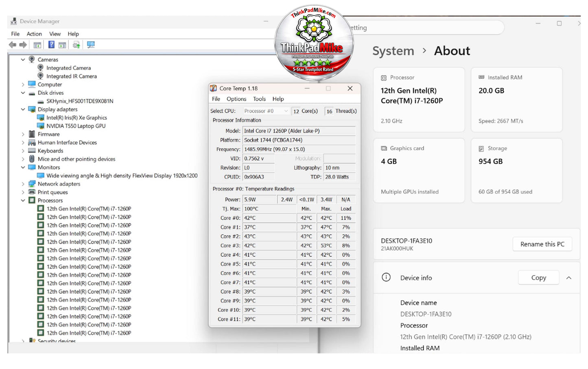Select the NVIDIA T550 Laptop GPU icon
The width and height of the screenshot is (588, 369).
tap(41, 126)
